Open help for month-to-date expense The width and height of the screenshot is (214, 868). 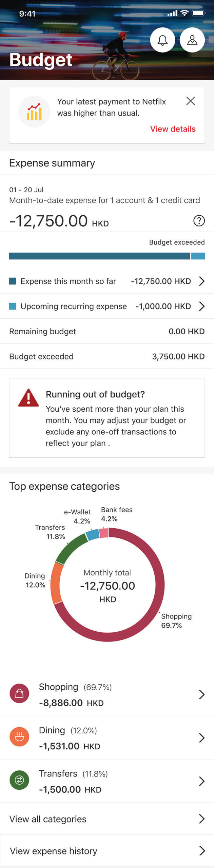pyautogui.click(x=199, y=221)
